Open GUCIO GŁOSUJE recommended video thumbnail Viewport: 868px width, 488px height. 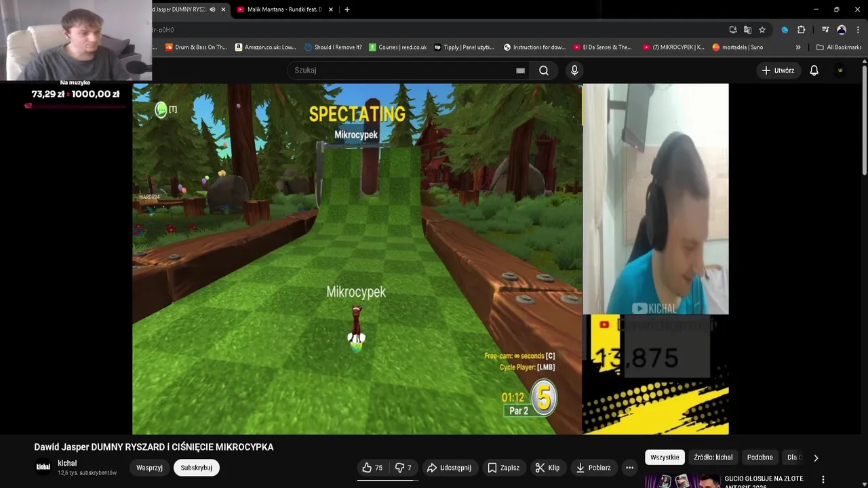click(x=682, y=481)
